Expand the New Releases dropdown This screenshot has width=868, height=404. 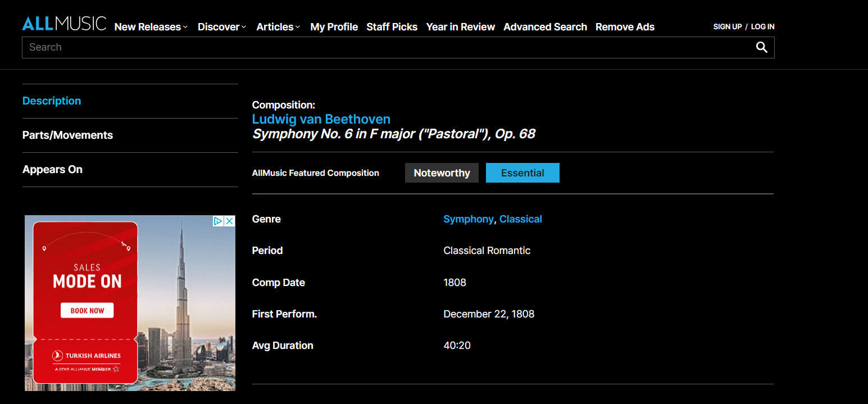pyautogui.click(x=151, y=26)
